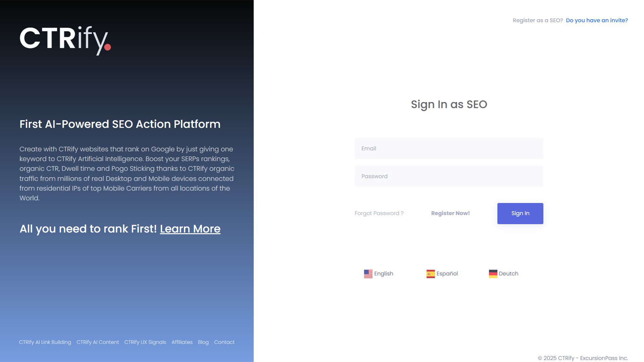Click "First AI-Powered SEO Action Platform" heading
Image resolution: width=644 pixels, height=362 pixels.
pyautogui.click(x=120, y=124)
